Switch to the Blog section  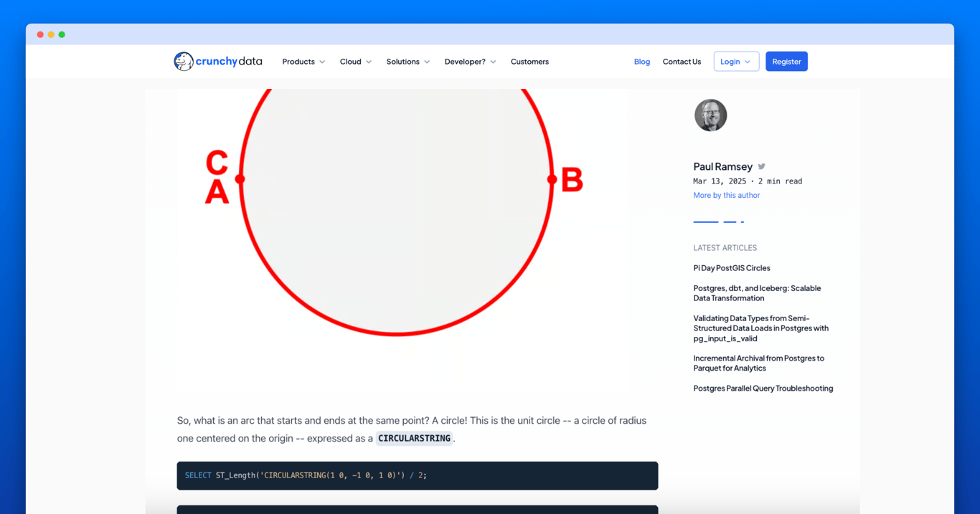pos(641,62)
